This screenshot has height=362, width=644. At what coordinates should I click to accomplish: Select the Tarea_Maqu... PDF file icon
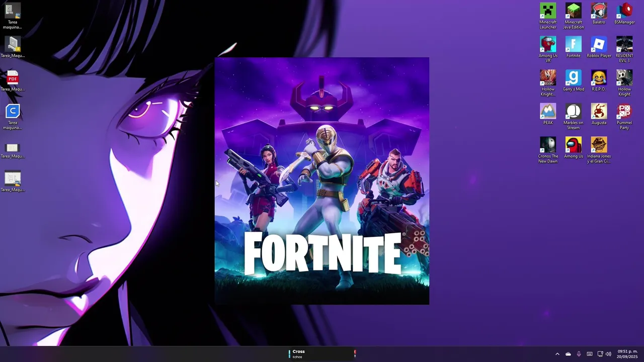click(x=13, y=80)
